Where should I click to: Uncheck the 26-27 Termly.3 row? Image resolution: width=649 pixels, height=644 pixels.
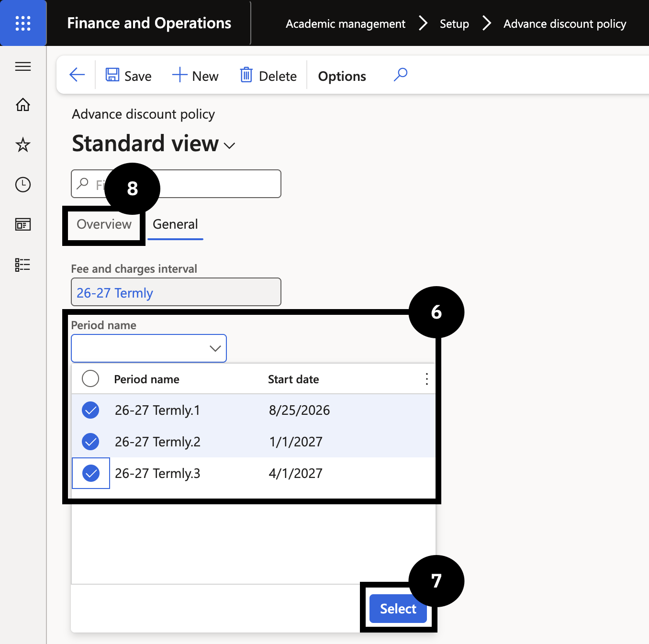(x=90, y=473)
